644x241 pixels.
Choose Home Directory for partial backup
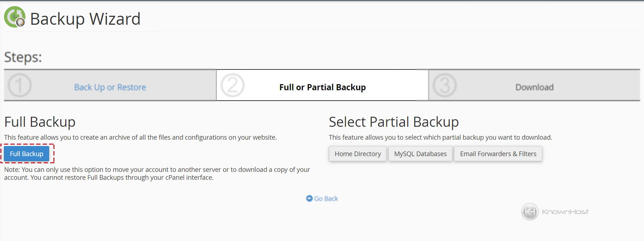[357, 154]
